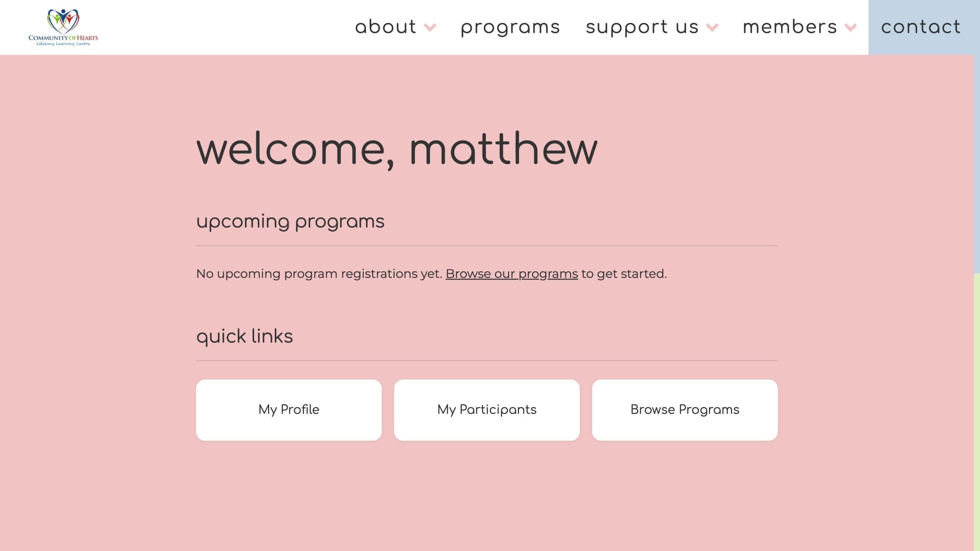
Task: Open the My Profile quick link
Action: pyautogui.click(x=289, y=410)
